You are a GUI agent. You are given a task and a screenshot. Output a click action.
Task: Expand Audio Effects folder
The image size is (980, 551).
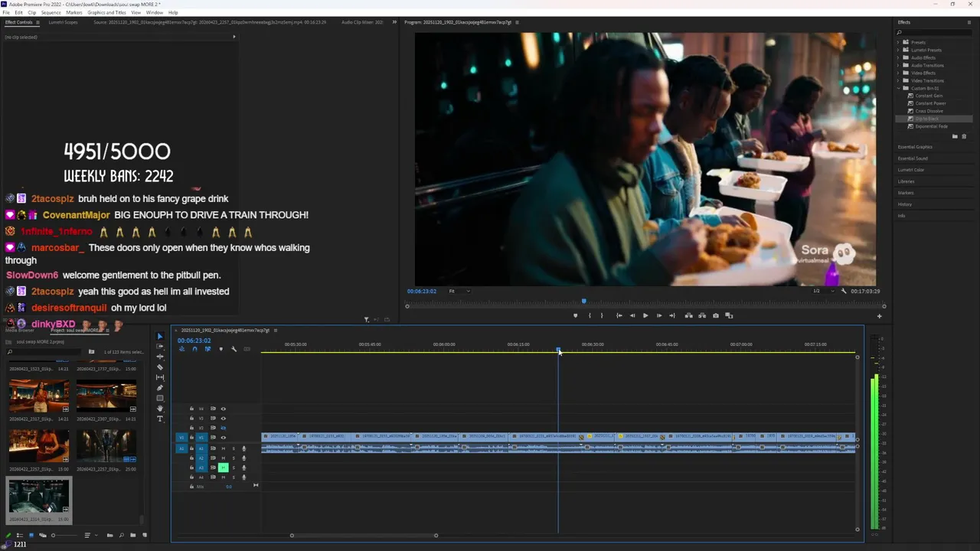(898, 57)
